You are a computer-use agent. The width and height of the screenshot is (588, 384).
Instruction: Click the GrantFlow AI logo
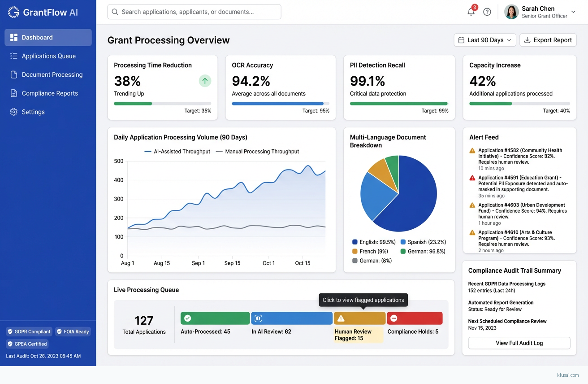[x=43, y=12]
